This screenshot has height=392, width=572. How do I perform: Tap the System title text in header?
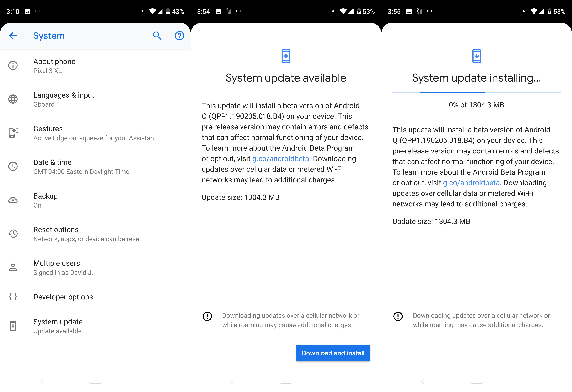pos(49,36)
